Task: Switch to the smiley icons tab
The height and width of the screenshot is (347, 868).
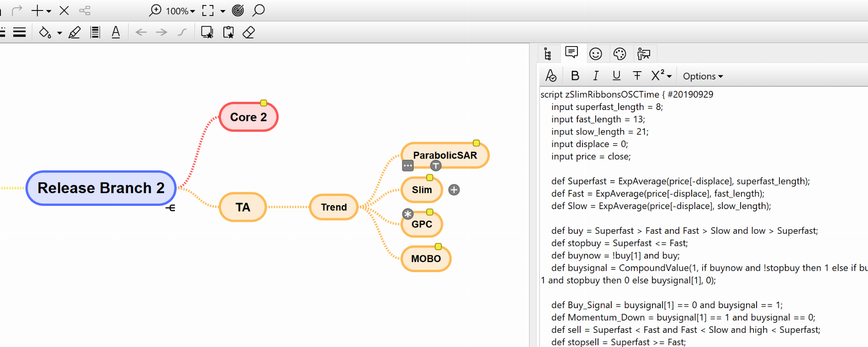Action: [x=596, y=54]
